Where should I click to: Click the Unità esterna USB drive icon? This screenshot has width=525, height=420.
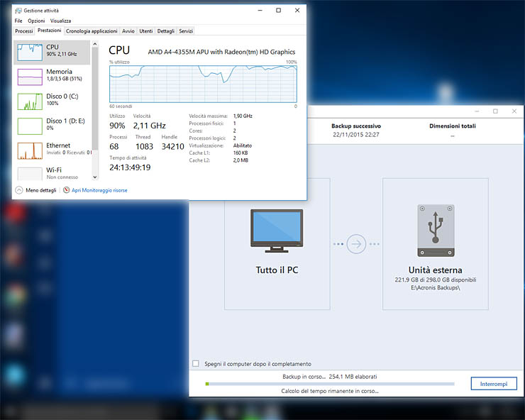point(436,231)
